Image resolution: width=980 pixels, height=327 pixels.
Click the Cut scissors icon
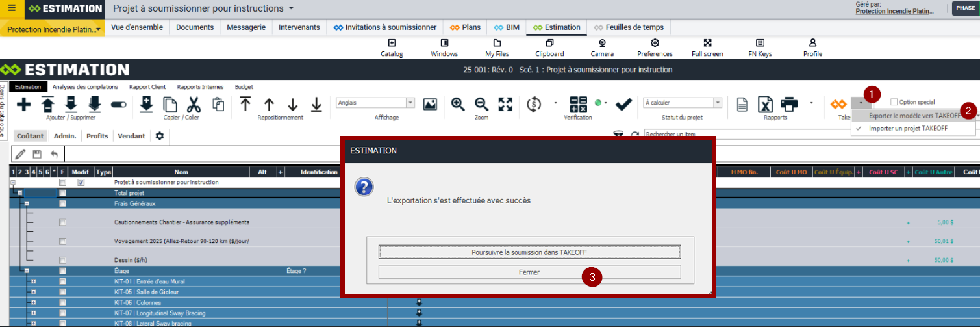point(194,104)
